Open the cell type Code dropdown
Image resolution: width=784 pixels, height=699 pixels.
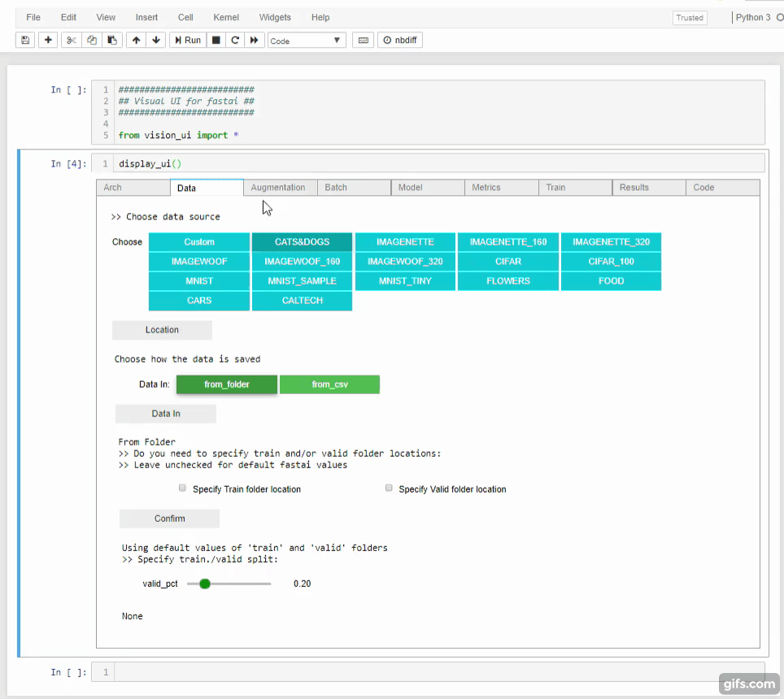pos(307,41)
